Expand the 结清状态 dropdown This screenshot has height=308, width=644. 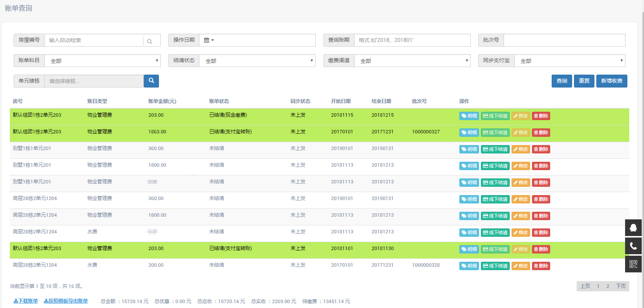pyautogui.click(x=257, y=61)
